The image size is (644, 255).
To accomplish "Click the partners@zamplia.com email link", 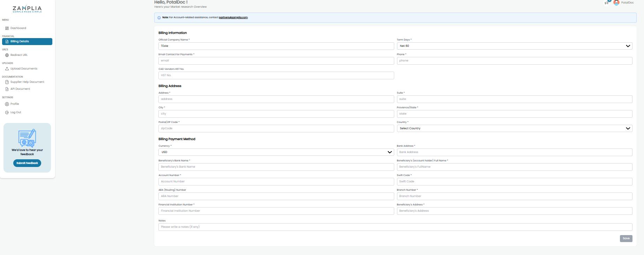I will pos(233,17).
